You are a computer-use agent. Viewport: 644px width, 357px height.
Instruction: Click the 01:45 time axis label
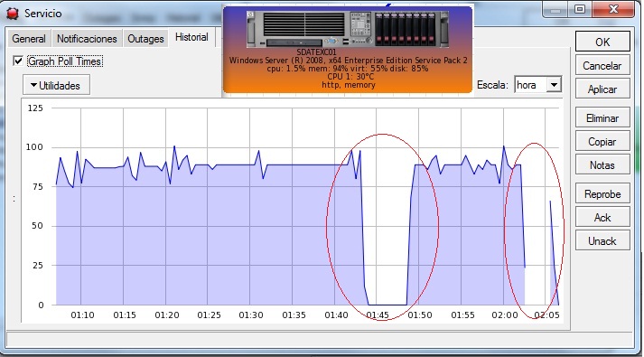click(x=378, y=315)
